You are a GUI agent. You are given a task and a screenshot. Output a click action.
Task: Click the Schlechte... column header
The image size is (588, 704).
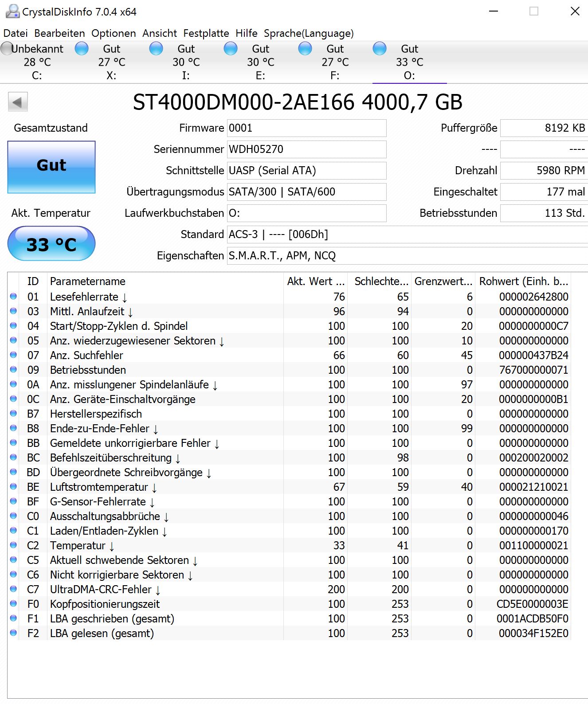pos(380,282)
